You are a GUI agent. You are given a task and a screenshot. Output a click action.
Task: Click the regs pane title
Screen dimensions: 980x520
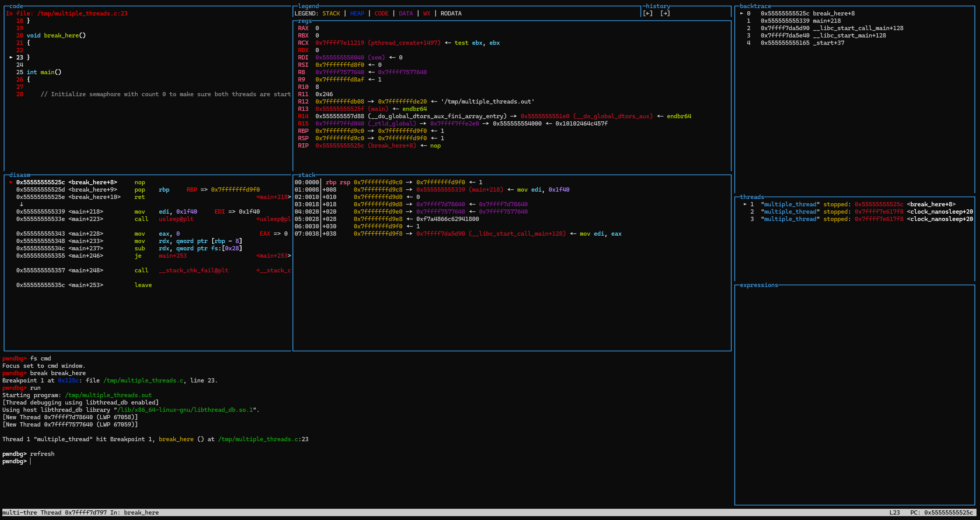pos(305,21)
